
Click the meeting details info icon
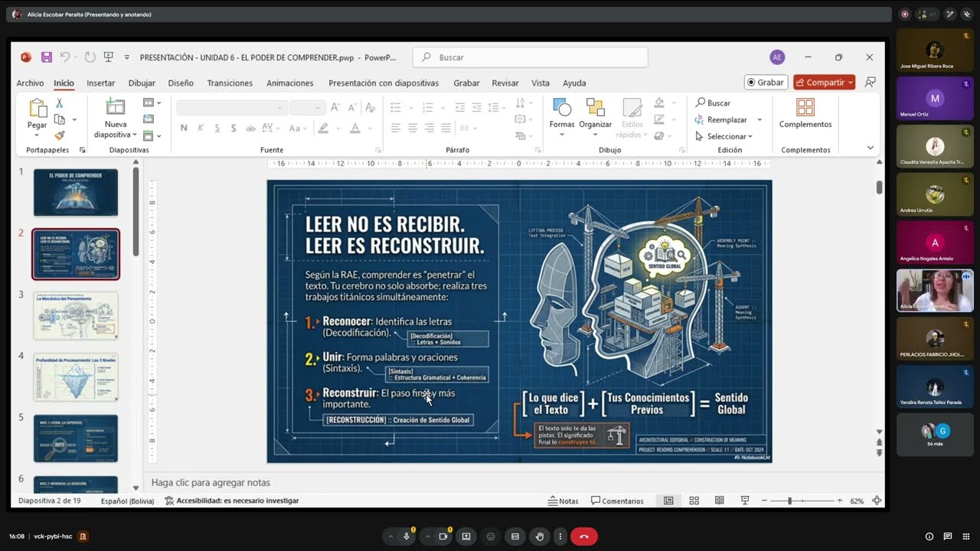(929, 536)
